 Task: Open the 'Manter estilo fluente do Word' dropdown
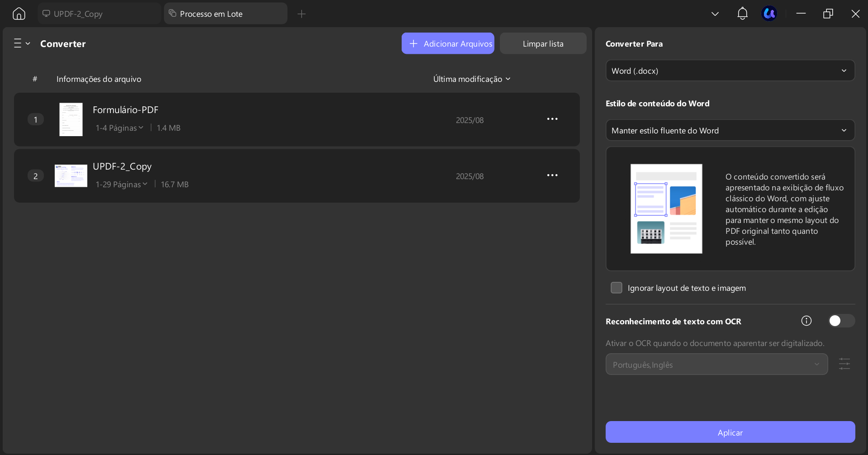[729, 130]
